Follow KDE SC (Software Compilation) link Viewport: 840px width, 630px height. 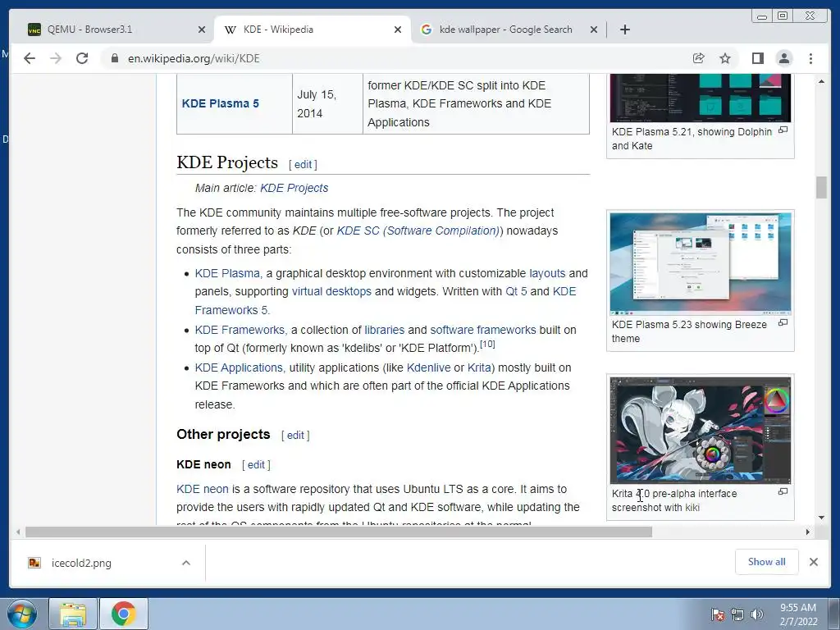coord(418,231)
